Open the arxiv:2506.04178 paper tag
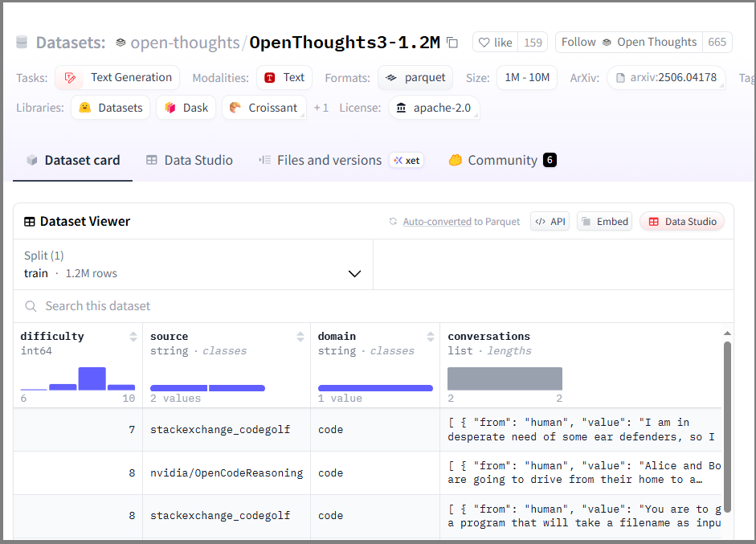Screen dimensions: 756x544 click(x=666, y=78)
